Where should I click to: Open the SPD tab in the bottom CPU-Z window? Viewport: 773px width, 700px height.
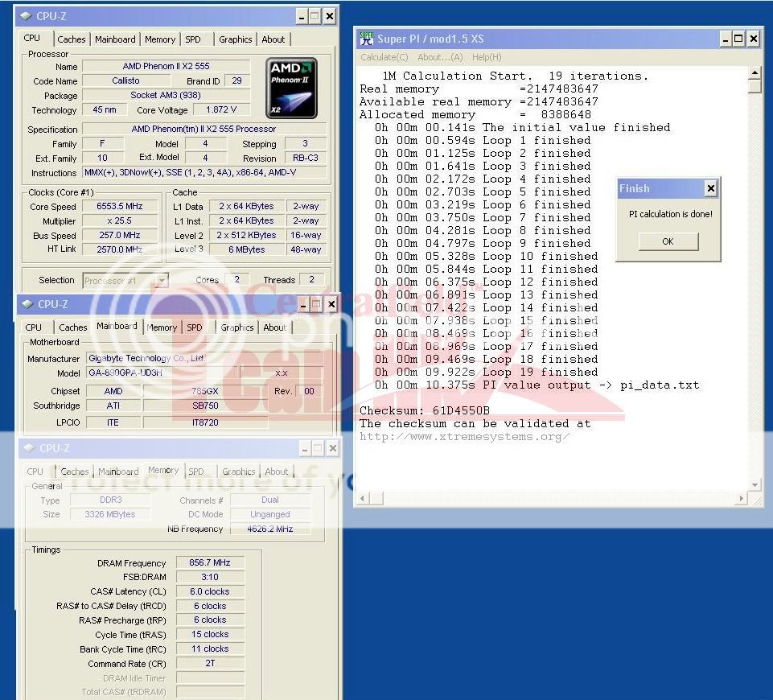pos(196,471)
